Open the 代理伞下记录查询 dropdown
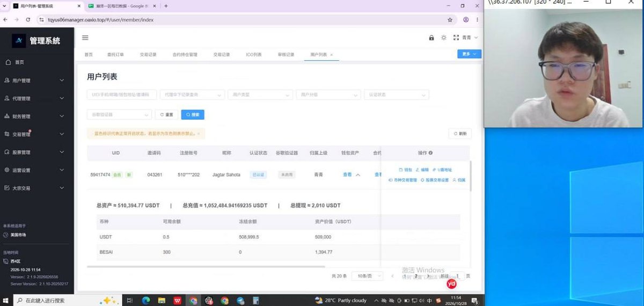644x306 pixels. (193, 94)
